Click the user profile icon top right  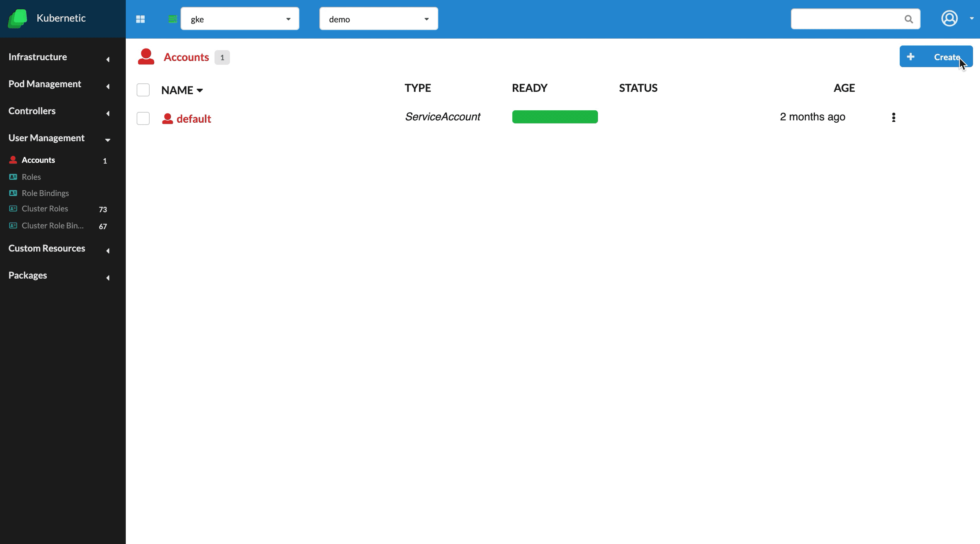tap(950, 18)
